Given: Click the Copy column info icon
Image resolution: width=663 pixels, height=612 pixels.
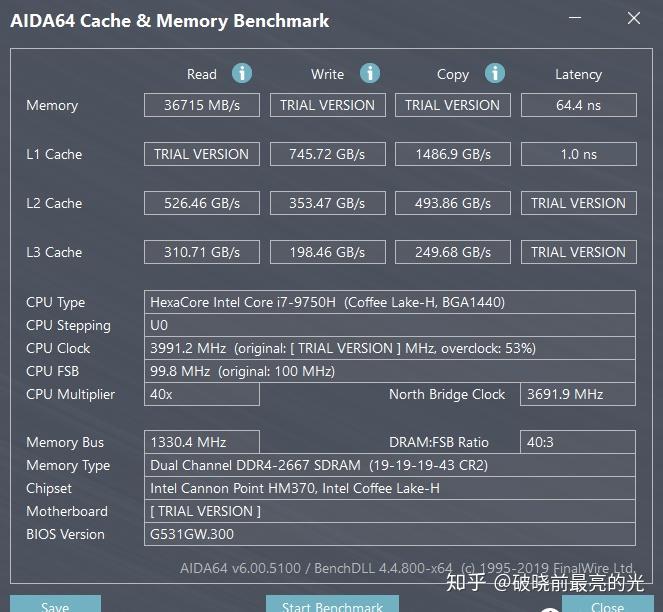Looking at the screenshot, I should click(x=495, y=73).
